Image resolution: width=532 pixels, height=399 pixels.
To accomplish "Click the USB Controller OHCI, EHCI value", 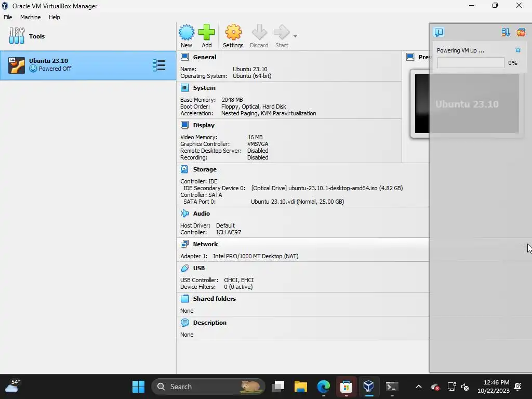I will point(238,280).
